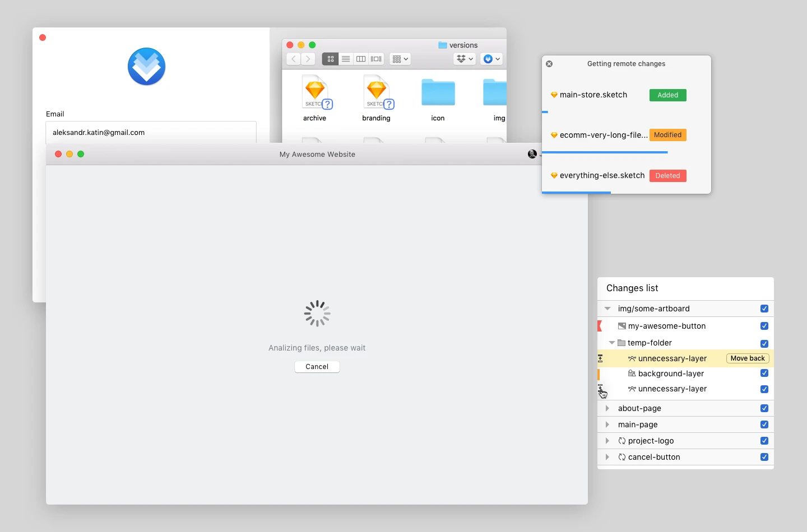Select Finder column view icon

361,59
